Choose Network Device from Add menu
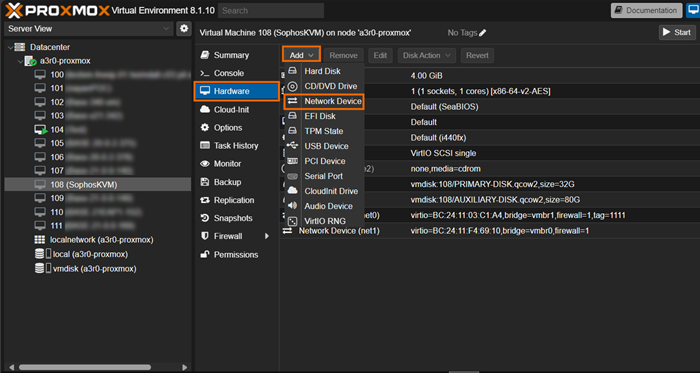This screenshot has height=373, width=700. point(324,101)
